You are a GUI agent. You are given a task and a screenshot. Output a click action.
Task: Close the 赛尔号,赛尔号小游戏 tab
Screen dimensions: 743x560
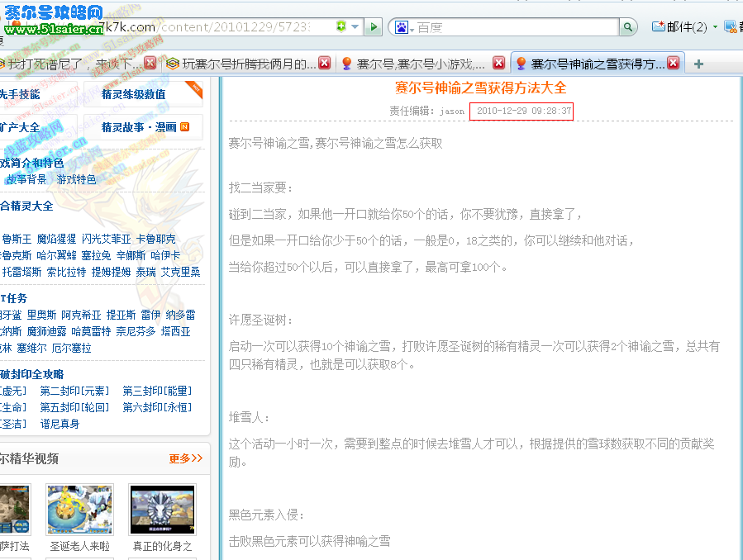[499, 63]
